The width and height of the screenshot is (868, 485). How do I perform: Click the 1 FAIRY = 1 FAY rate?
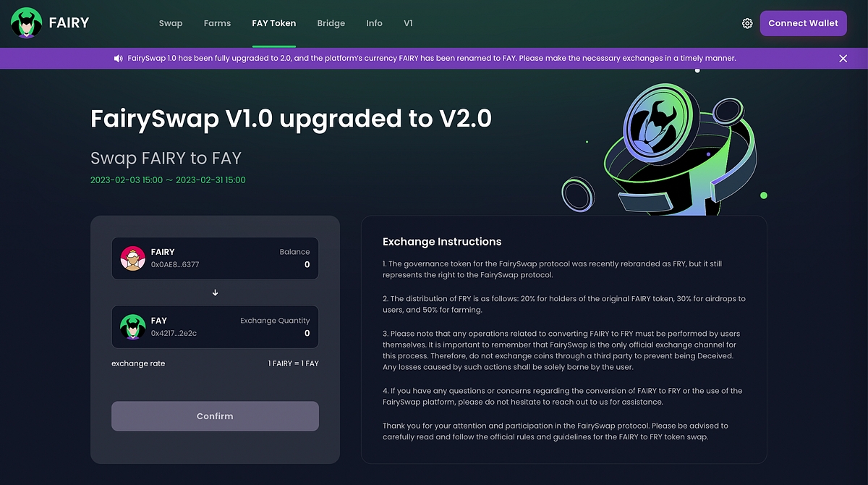click(x=293, y=363)
